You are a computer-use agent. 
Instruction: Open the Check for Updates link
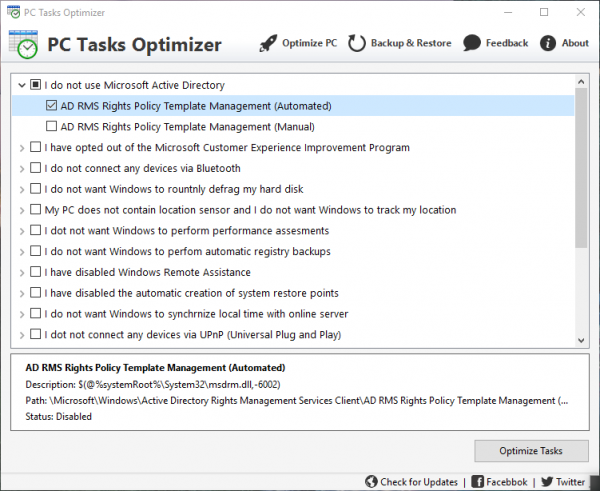(x=419, y=481)
